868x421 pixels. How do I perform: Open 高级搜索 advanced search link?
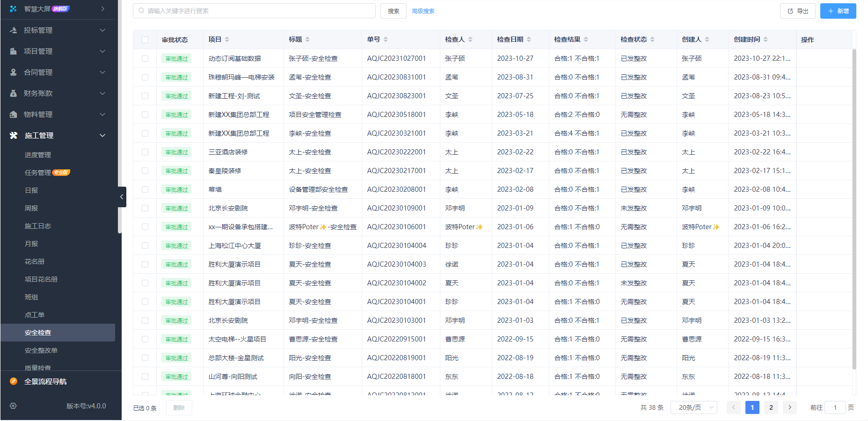(423, 10)
